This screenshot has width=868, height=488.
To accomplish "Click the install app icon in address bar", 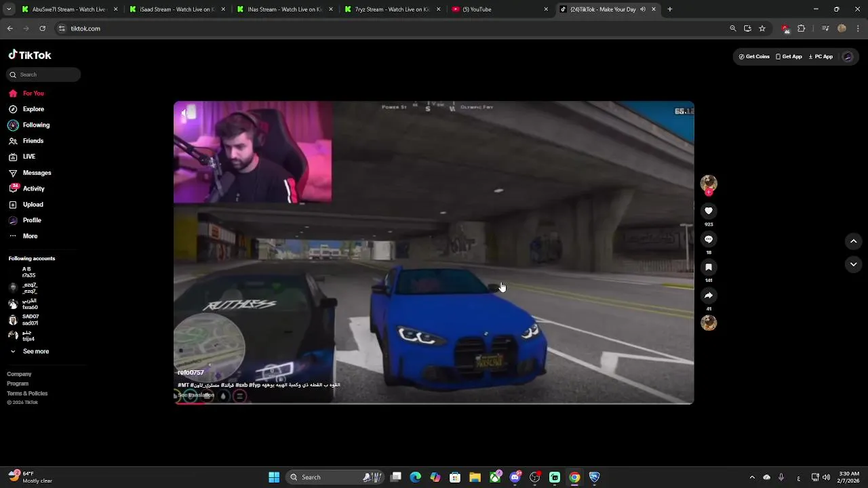I will (747, 28).
